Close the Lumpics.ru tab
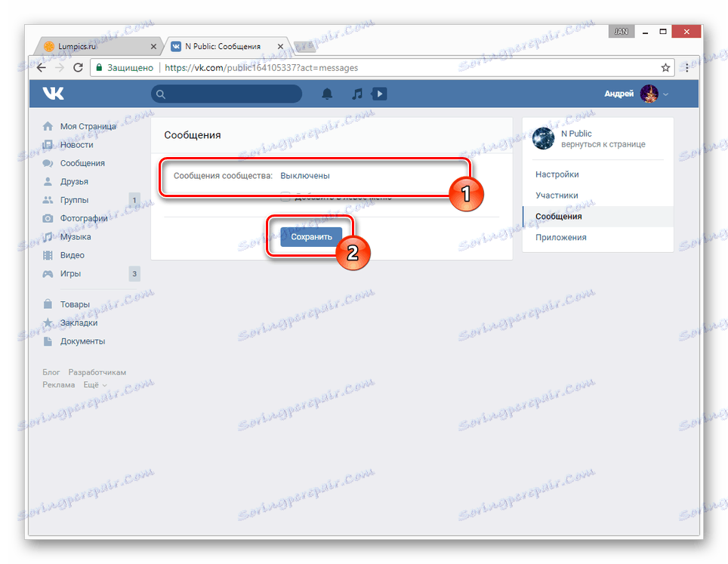The width and height of the screenshot is (728, 564). [153, 46]
